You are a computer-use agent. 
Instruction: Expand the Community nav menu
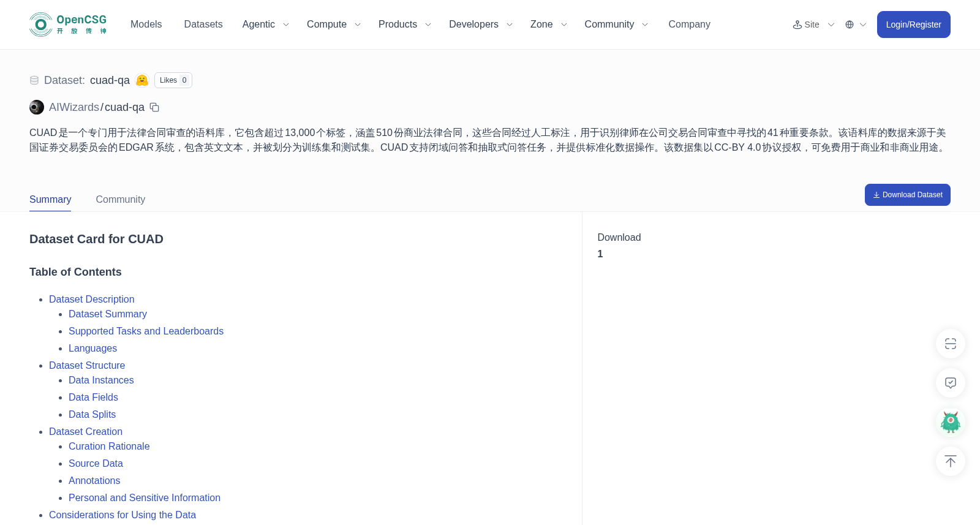[x=616, y=25]
